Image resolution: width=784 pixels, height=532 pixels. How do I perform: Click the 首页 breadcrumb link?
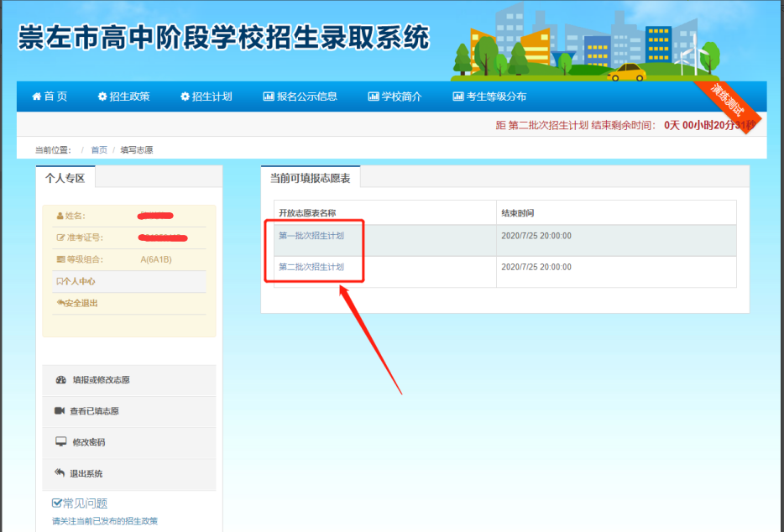coord(99,150)
